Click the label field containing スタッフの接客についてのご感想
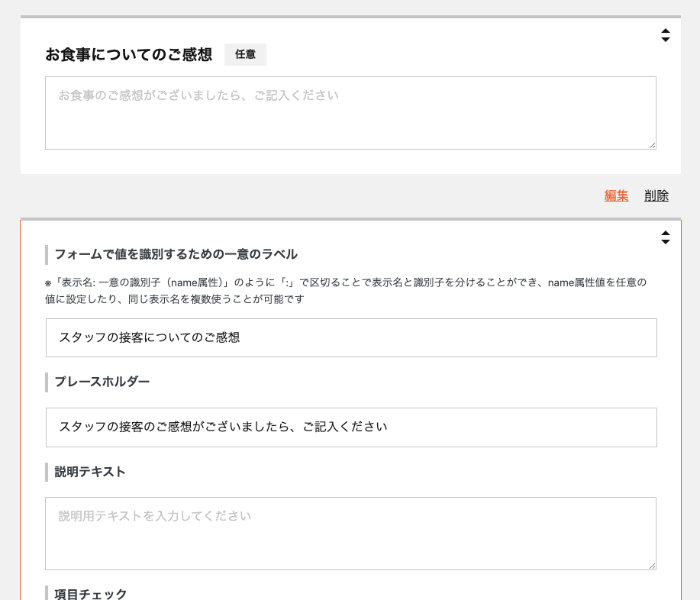 351,337
